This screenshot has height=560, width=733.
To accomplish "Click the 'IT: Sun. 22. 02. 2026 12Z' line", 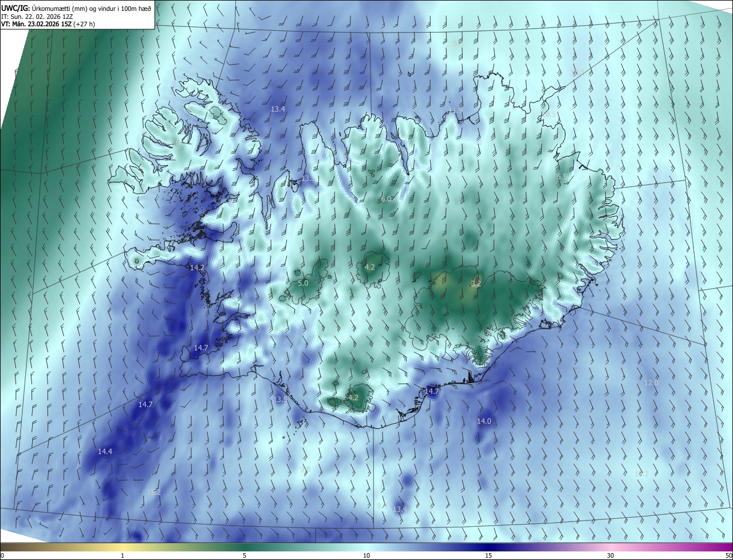I will pos(37,16).
